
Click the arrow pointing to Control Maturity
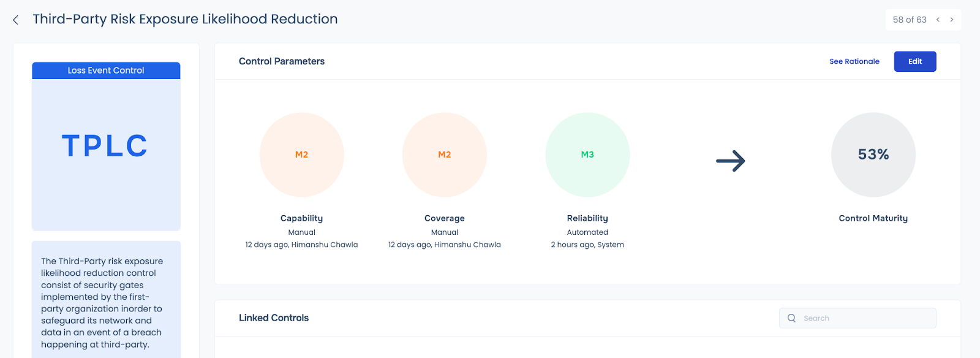point(731,161)
